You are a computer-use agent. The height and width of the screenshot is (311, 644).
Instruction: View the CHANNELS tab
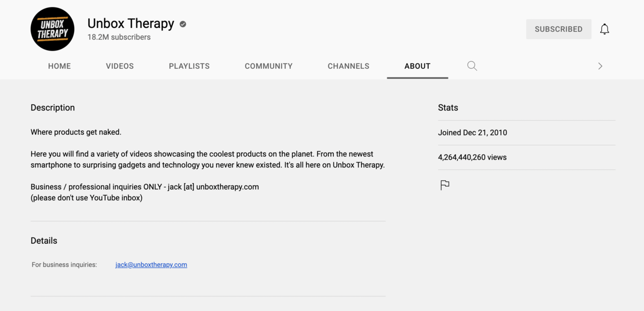point(348,66)
